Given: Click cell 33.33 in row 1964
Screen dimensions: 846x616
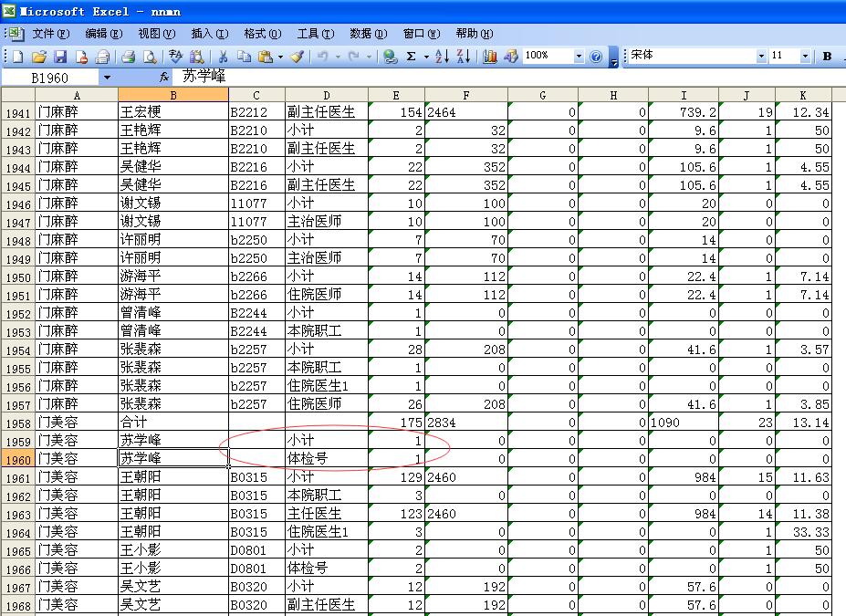Looking at the screenshot, I should (803, 532).
